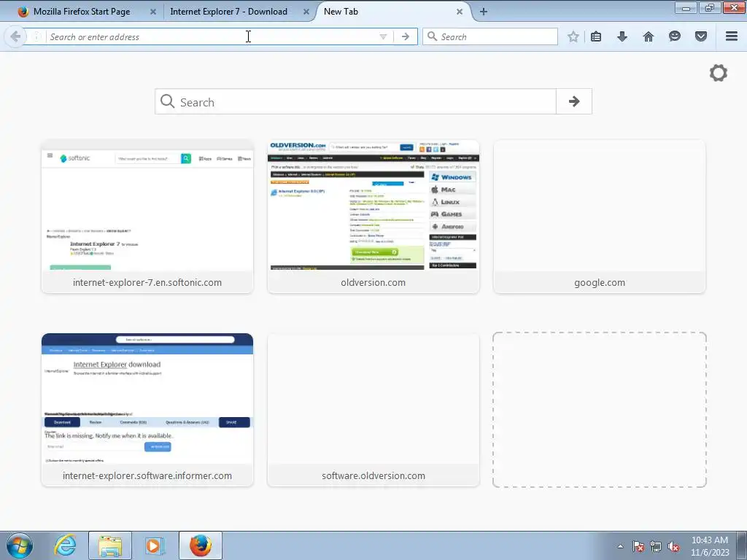Image resolution: width=747 pixels, height=560 pixels.
Task: Click the site identity info icon
Action: tap(36, 36)
